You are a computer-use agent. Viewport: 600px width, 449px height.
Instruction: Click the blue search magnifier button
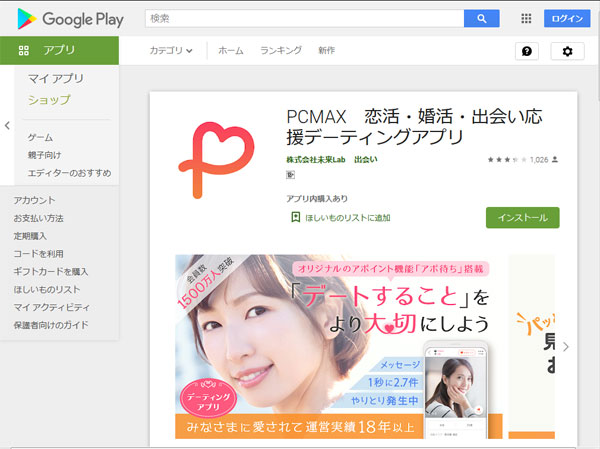[481, 18]
